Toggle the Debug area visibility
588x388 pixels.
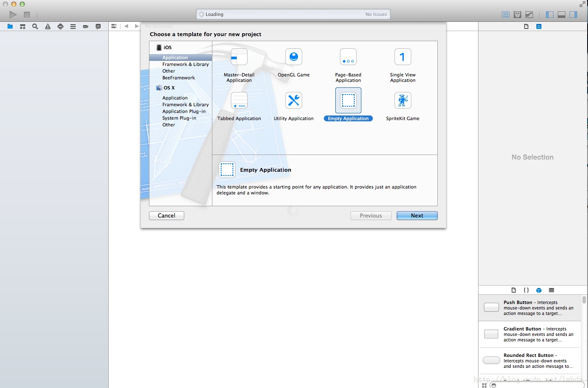562,15
